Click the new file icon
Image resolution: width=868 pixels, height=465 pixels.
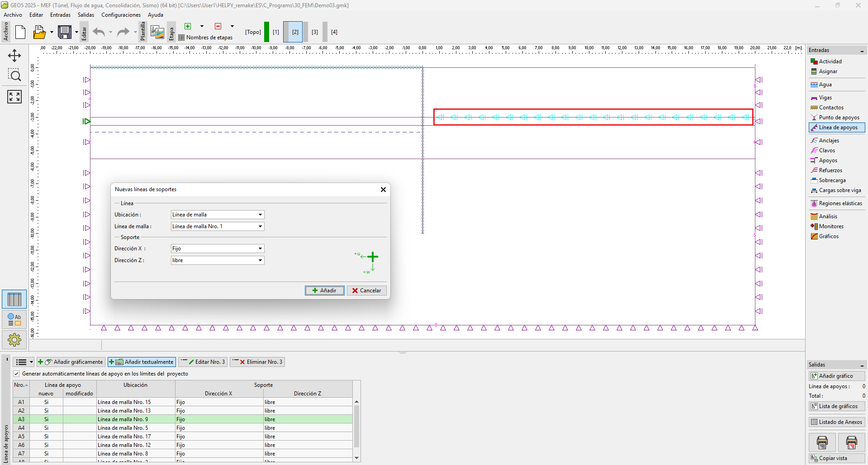pos(20,32)
